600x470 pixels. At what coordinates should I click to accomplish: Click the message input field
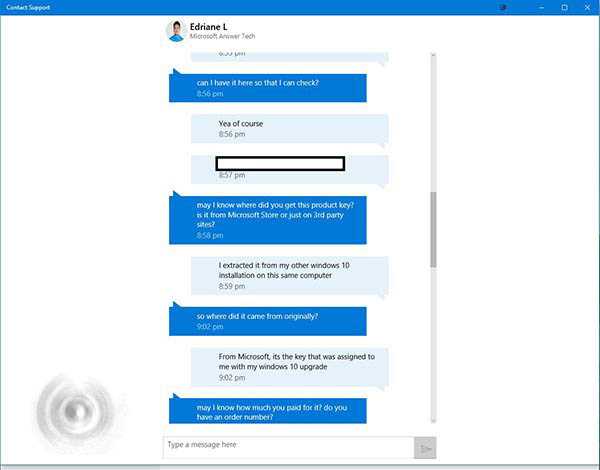pyautogui.click(x=289, y=447)
